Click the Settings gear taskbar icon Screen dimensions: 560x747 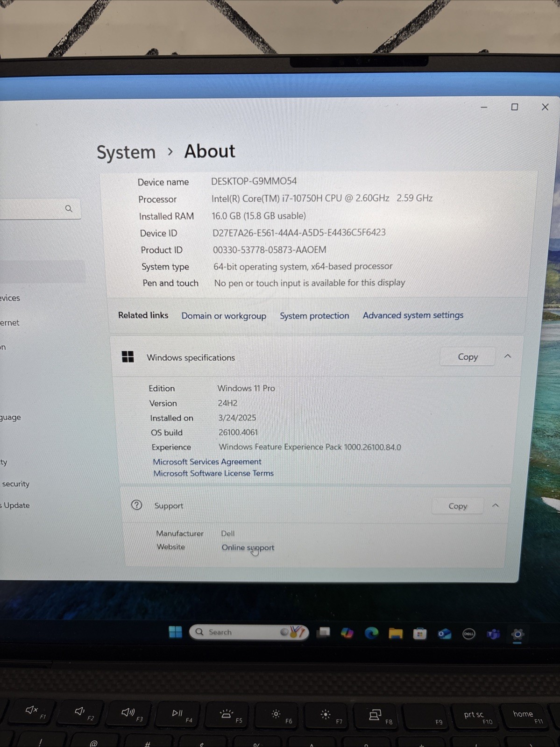(517, 634)
